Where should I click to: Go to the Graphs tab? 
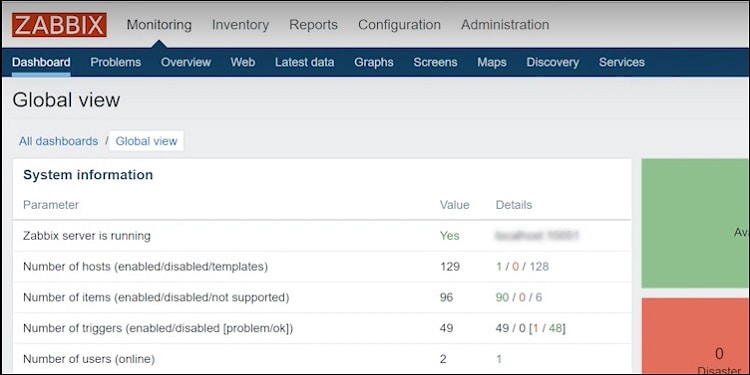pyautogui.click(x=374, y=62)
